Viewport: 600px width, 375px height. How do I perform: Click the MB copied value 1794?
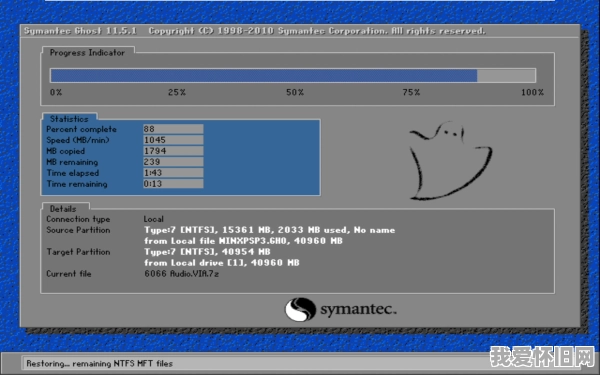(x=173, y=151)
